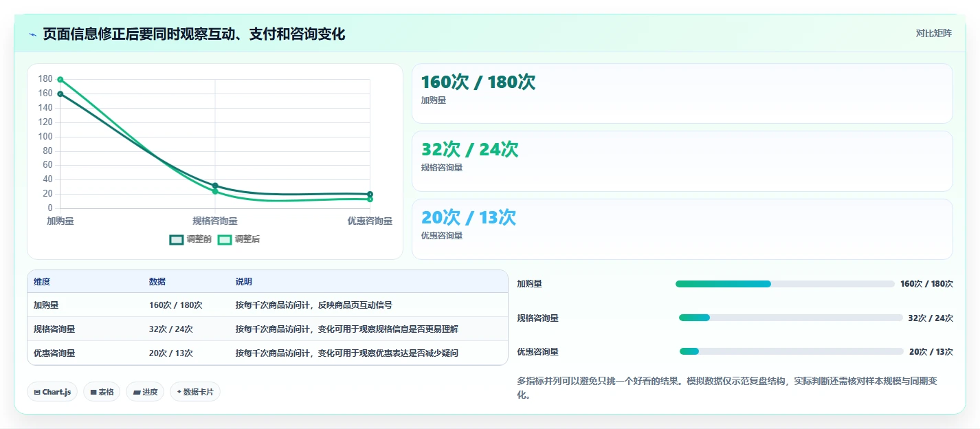Click the chart x-axis label 加购量
Viewport: 980px width, 429px height.
pos(60,221)
